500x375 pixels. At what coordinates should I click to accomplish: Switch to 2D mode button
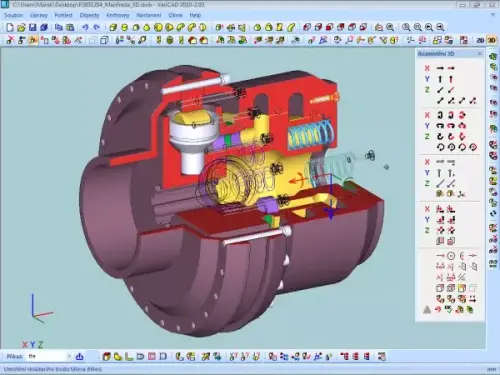tap(480, 40)
